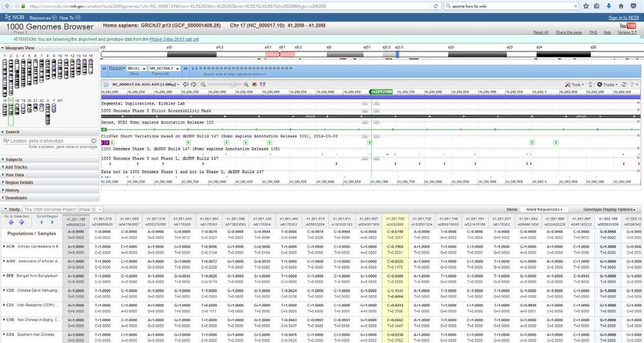The width and height of the screenshot is (644, 343).
Task: Click the Sign in to NCBI link
Action: [623, 18]
